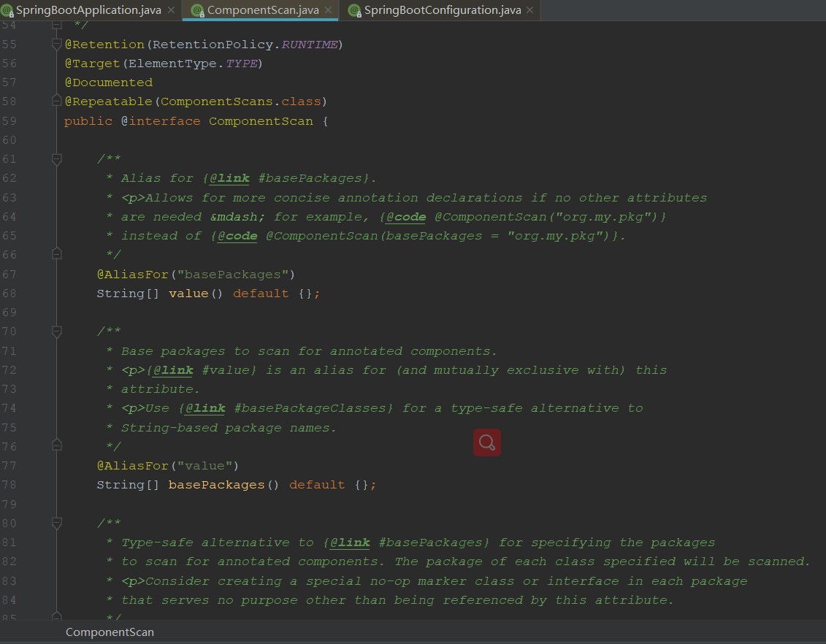This screenshot has height=644, width=826.
Task: Click ComponentScan breadcrumb in bottom bar
Action: tap(110, 632)
